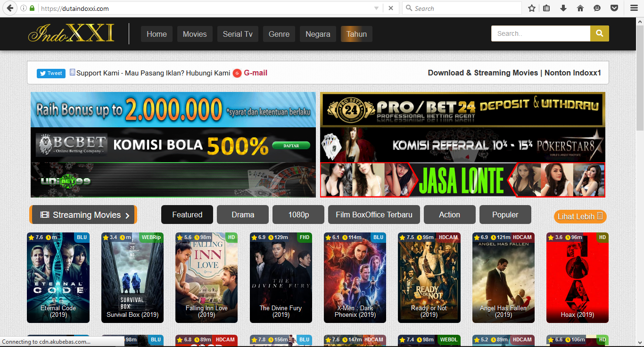Select the Film BoxOffice Terbaru filter

click(374, 215)
